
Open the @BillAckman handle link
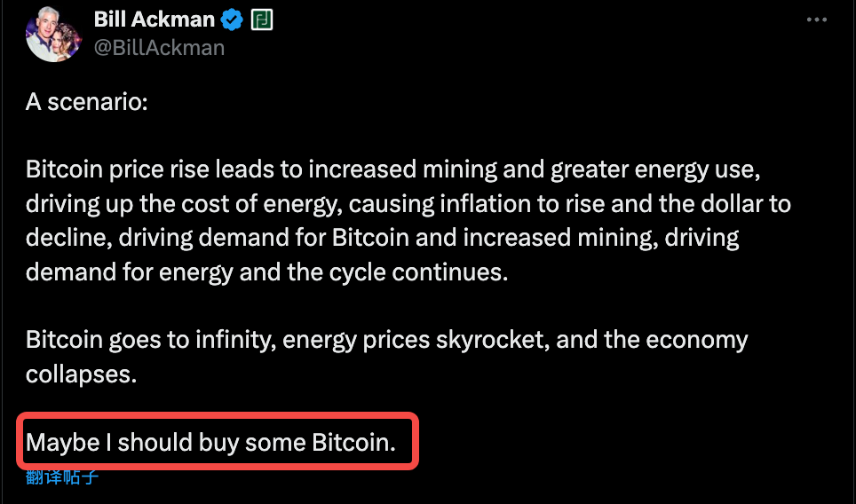pyautogui.click(x=160, y=47)
